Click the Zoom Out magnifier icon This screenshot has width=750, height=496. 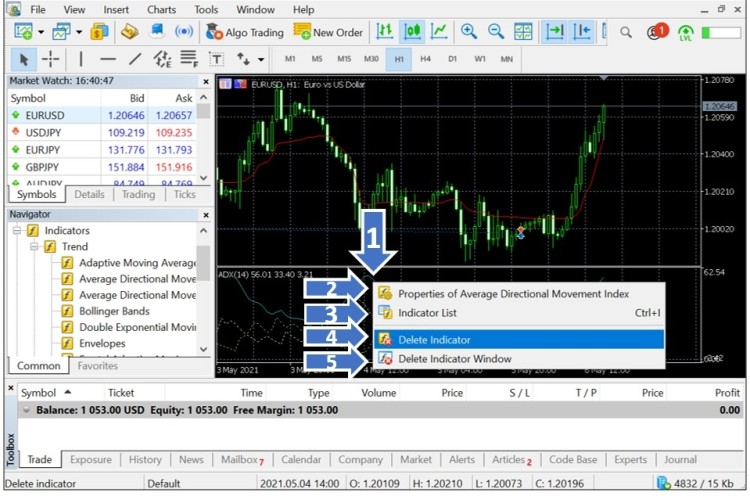coord(495,32)
